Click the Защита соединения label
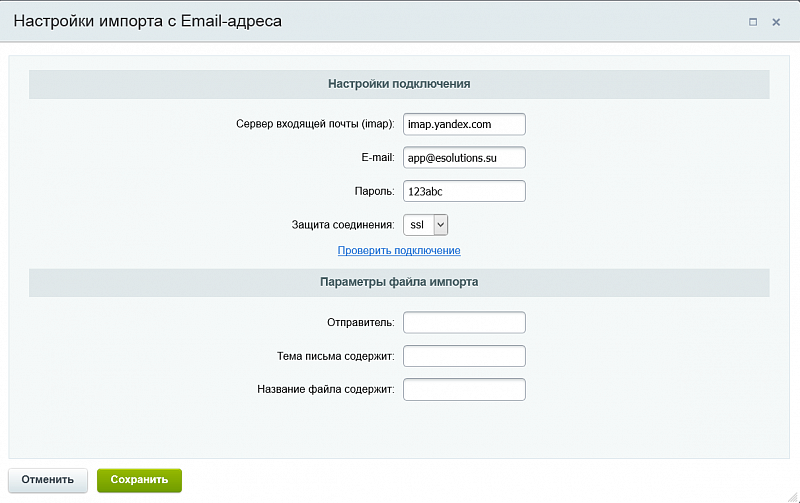The height and width of the screenshot is (503, 800). click(343, 225)
